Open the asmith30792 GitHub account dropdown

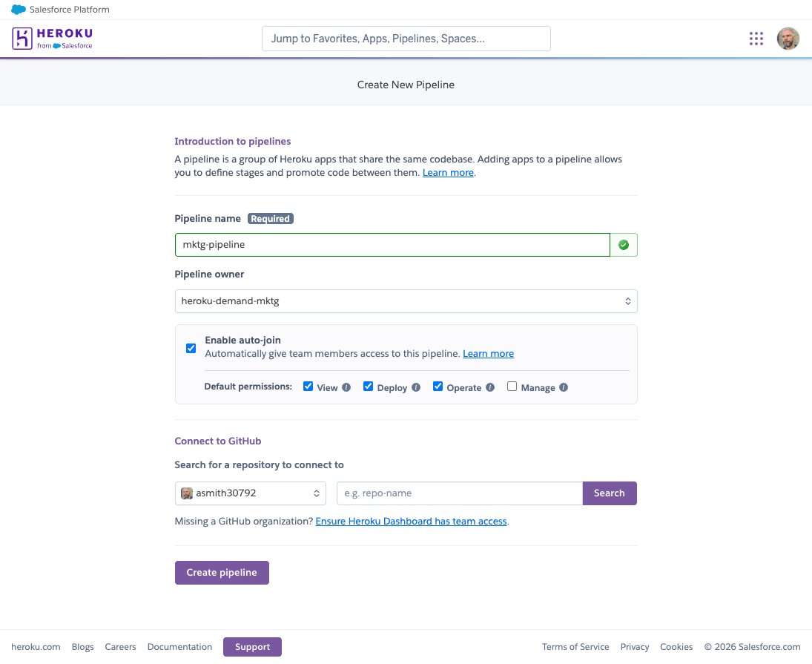pos(251,493)
